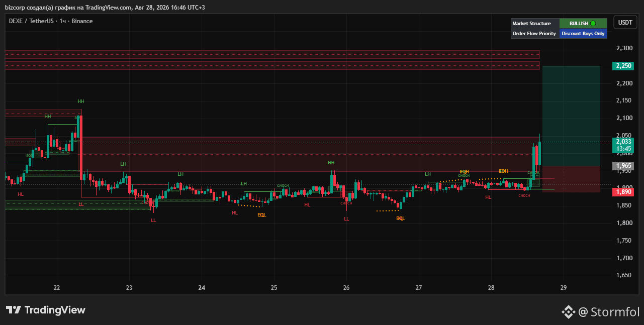Click the LL label below the low after date 23
This screenshot has height=325, width=644.
tap(153, 221)
